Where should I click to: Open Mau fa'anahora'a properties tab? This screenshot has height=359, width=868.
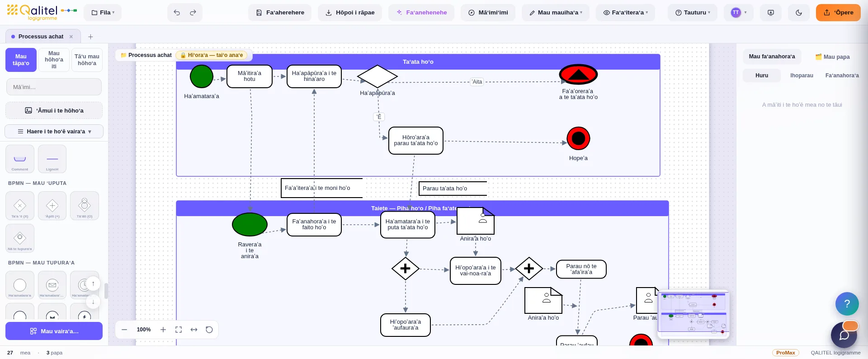click(x=772, y=57)
